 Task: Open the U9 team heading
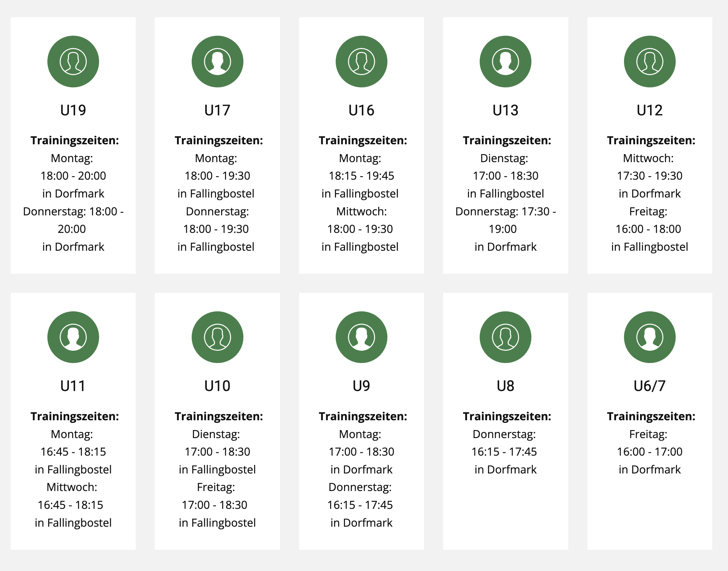click(361, 386)
